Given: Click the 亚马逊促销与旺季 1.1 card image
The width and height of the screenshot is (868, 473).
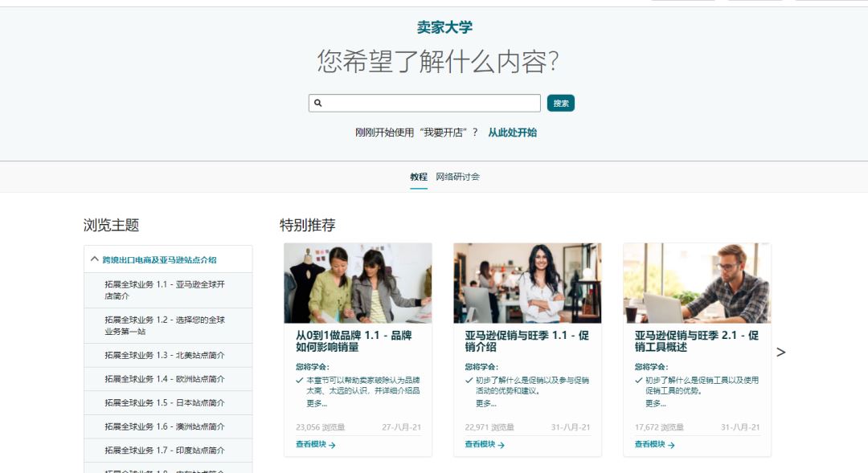Looking at the screenshot, I should coord(527,283).
